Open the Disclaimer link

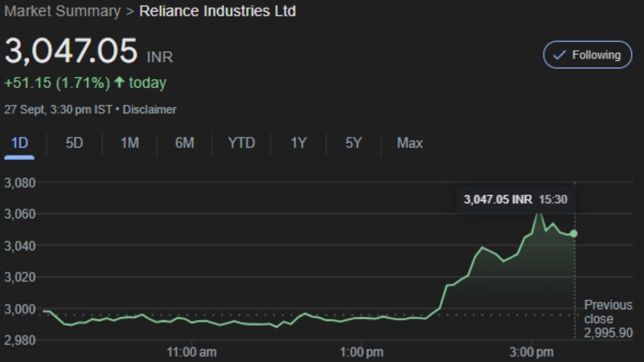tap(149, 110)
